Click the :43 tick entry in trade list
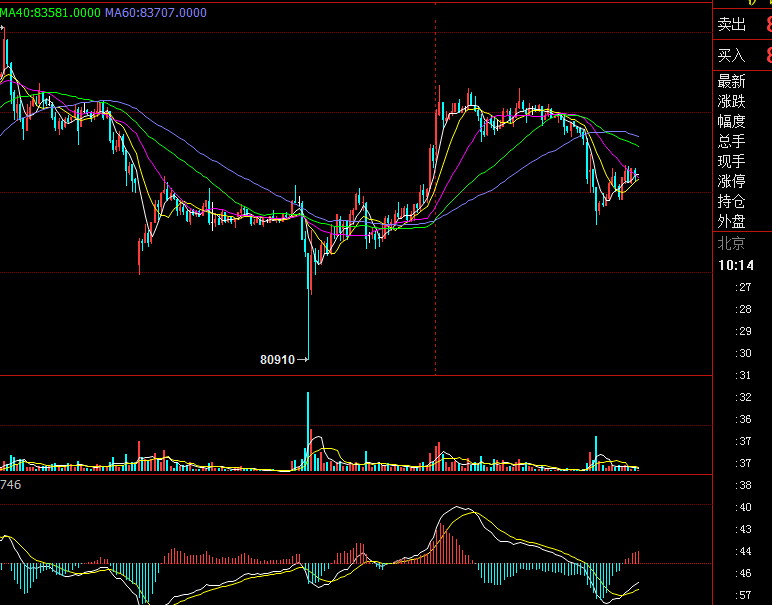This screenshot has width=772, height=605. 743,529
